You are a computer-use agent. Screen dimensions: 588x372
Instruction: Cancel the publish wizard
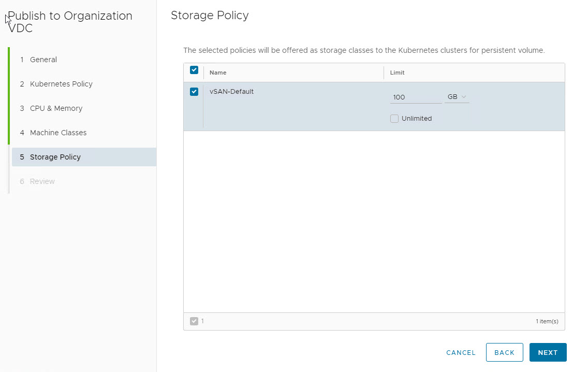click(461, 352)
